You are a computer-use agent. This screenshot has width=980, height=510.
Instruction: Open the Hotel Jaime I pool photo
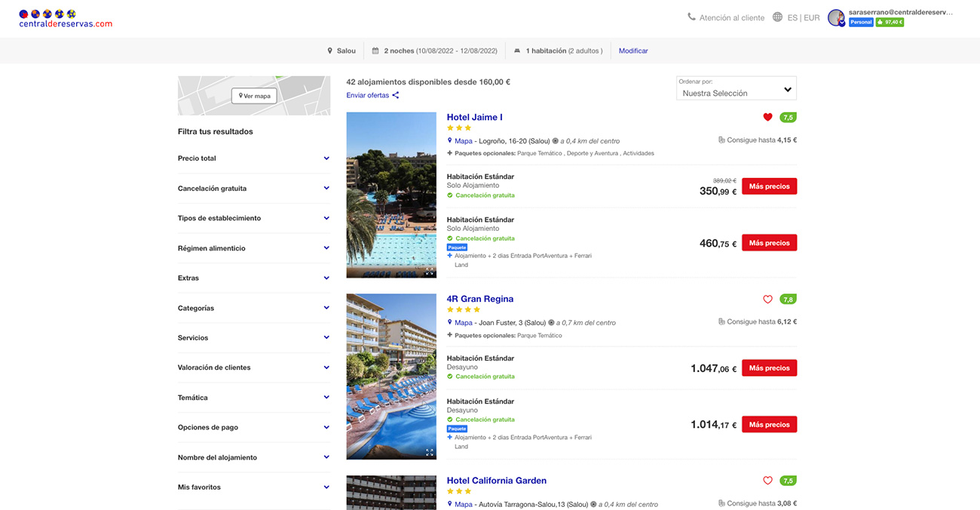[391, 195]
